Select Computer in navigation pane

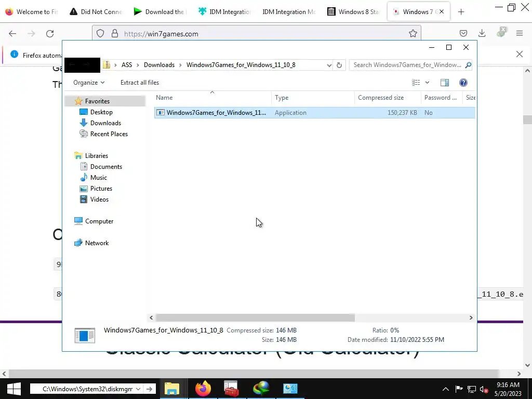pos(99,221)
